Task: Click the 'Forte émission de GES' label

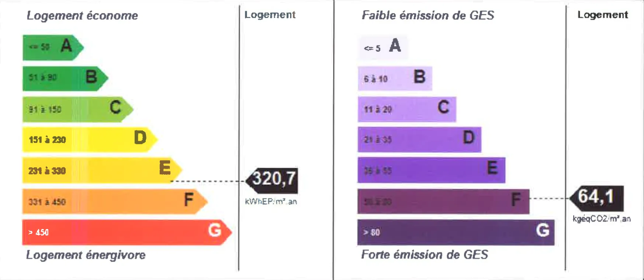Action: pyautogui.click(x=425, y=255)
